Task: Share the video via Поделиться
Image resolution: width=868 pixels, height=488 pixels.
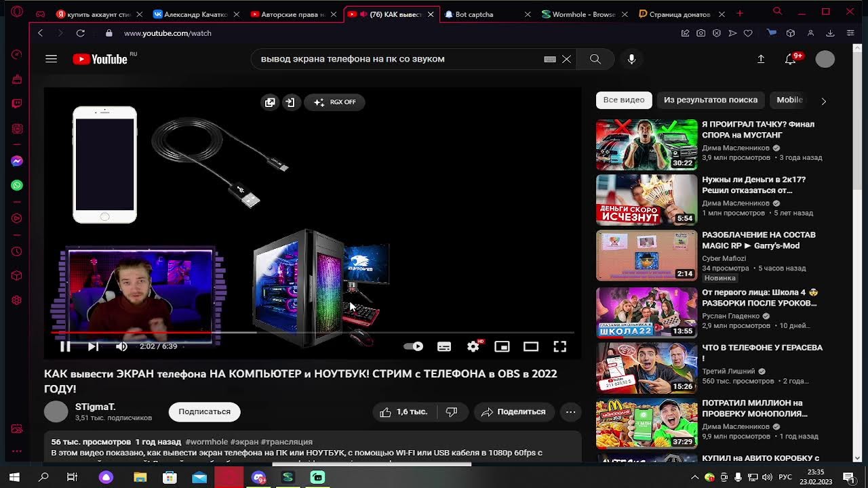Action: [x=513, y=411]
